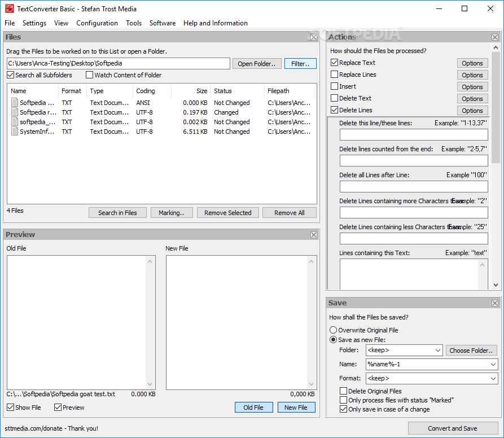Open Options for Delete Lines
The image size is (504, 438).
472,111
